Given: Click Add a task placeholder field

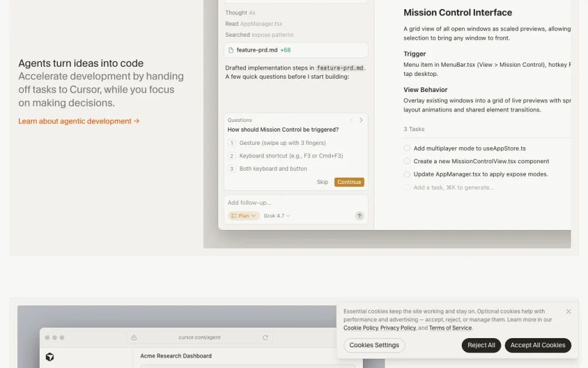Looking at the screenshot, I should coord(454,187).
